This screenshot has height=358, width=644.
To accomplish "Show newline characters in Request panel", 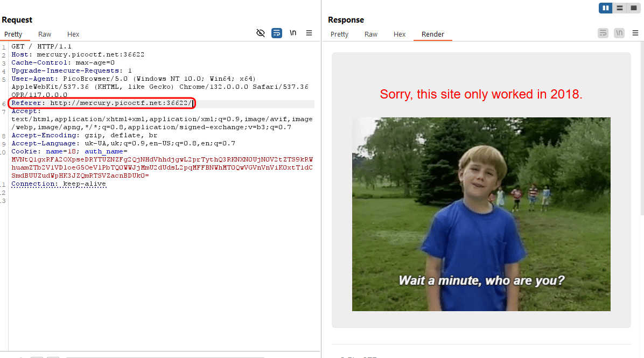I will click(x=293, y=33).
